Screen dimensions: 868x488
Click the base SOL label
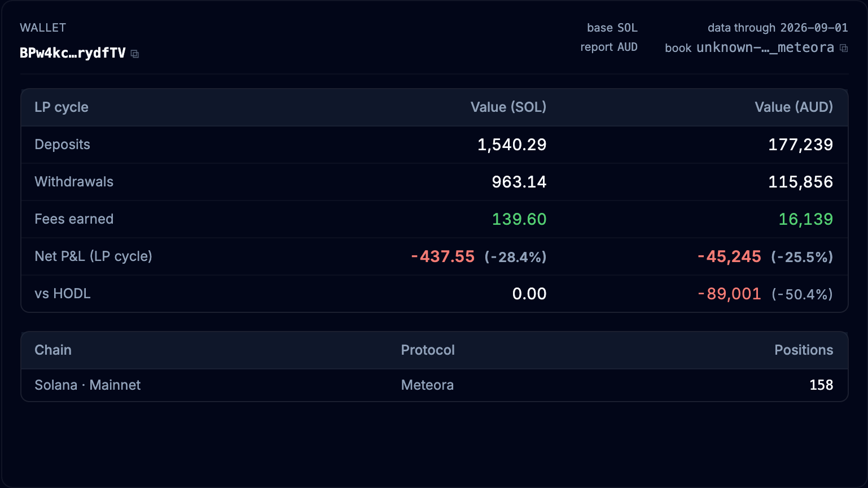612,28
